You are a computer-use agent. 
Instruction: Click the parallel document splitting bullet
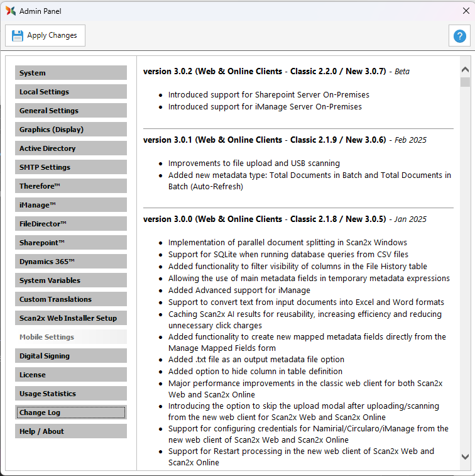click(x=288, y=243)
